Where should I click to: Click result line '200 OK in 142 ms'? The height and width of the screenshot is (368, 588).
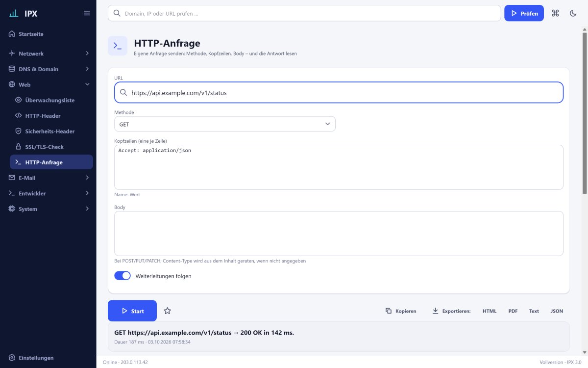[x=267, y=333]
